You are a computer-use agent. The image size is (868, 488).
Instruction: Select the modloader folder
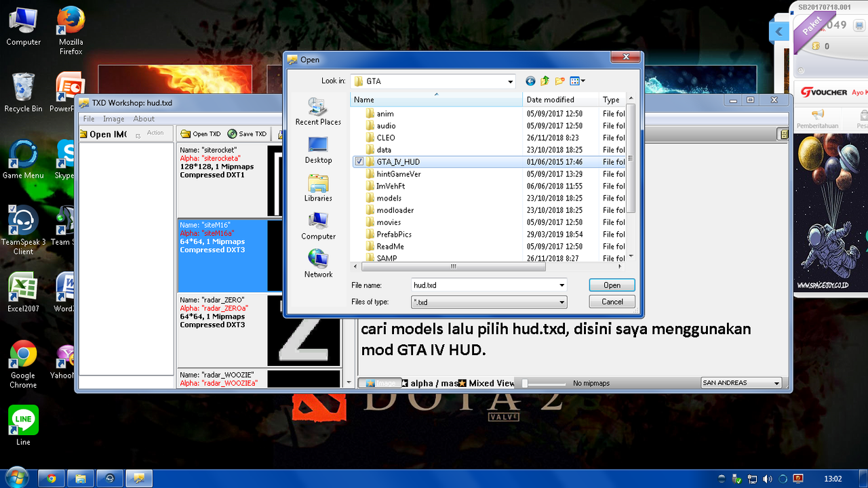[395, 210]
